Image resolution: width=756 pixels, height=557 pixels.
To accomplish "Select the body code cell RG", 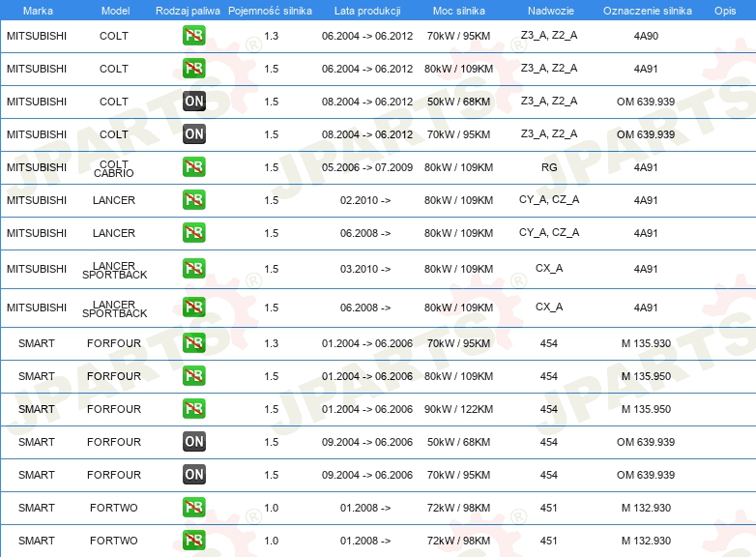I will pos(549,167).
